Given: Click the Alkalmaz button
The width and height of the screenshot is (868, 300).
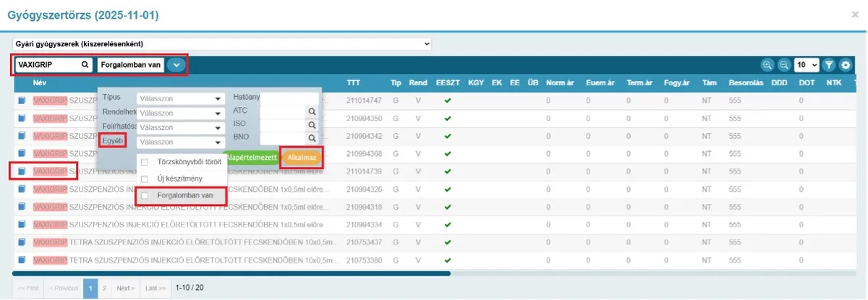Looking at the screenshot, I should click(301, 157).
